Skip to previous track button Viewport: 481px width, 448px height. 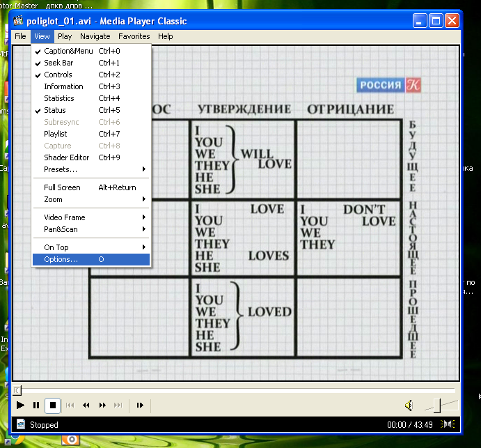[70, 405]
